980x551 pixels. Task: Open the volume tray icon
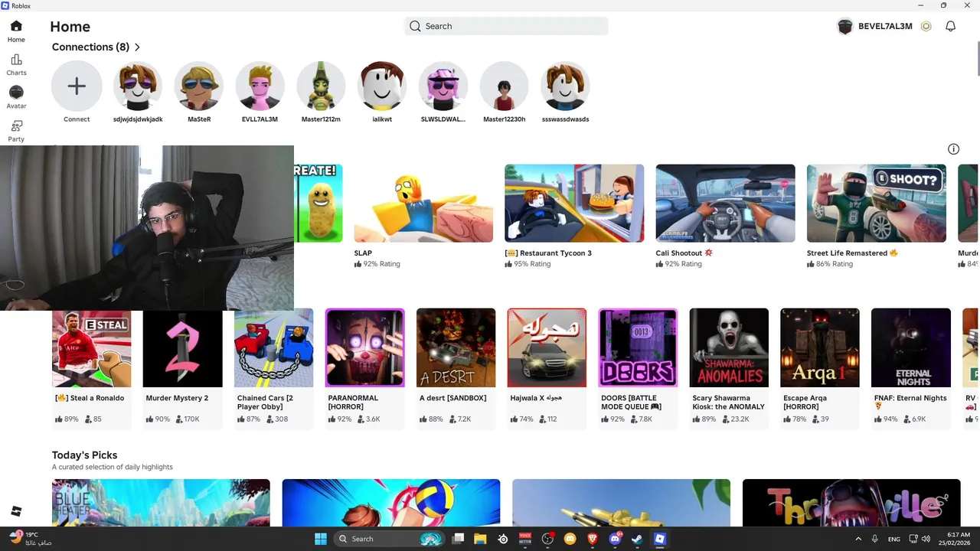point(926,539)
